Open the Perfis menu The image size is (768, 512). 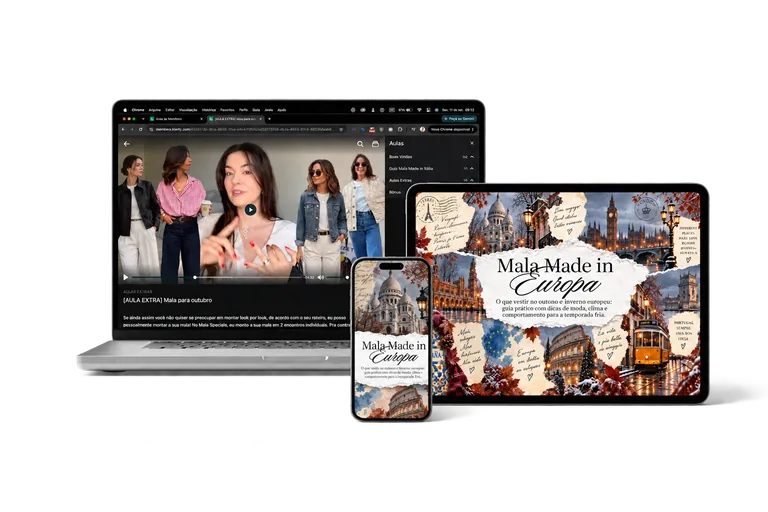pyautogui.click(x=243, y=110)
